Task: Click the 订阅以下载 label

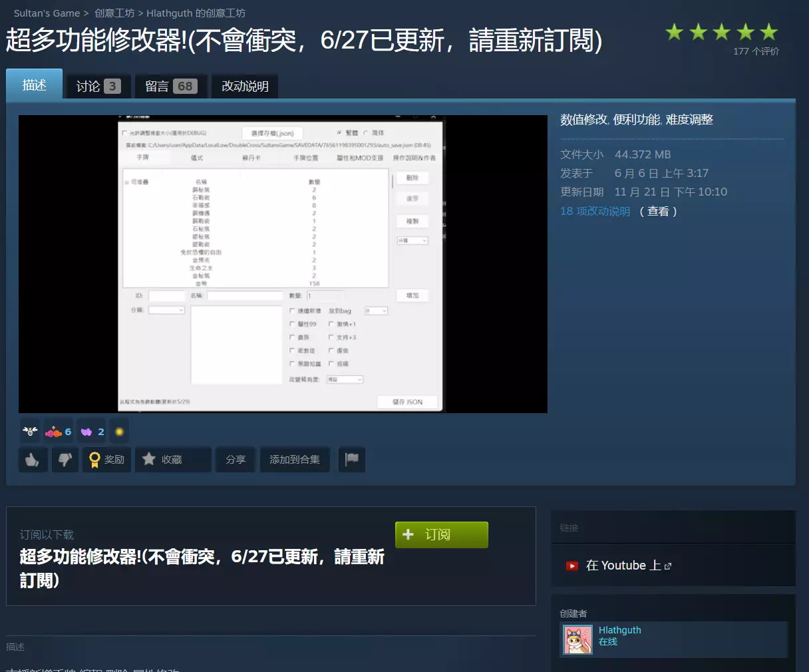Action: [x=47, y=535]
